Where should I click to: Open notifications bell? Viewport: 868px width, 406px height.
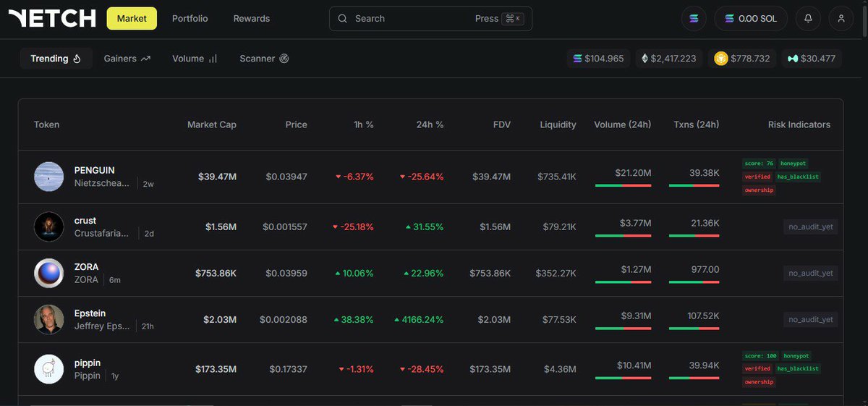tap(808, 19)
